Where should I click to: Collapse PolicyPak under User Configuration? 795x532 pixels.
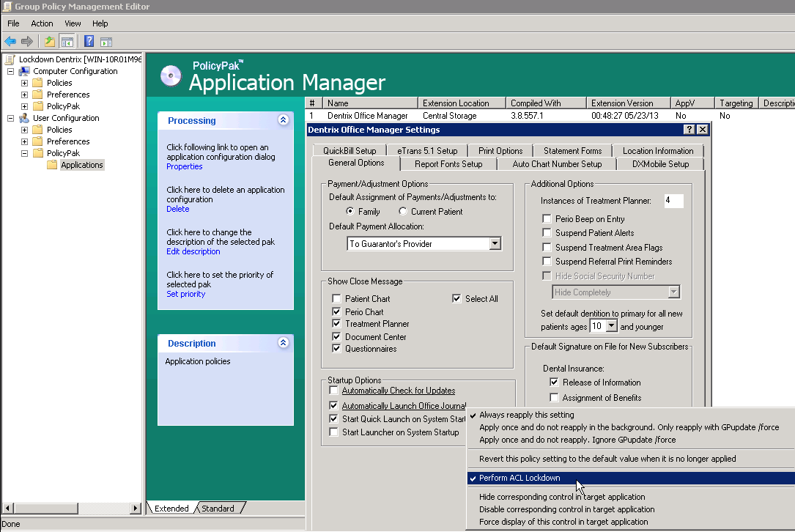24,153
